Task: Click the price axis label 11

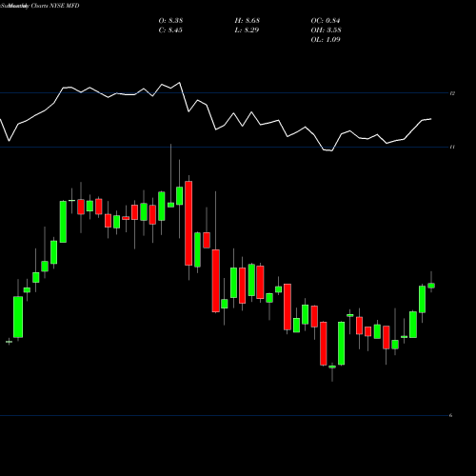Action: [452, 147]
